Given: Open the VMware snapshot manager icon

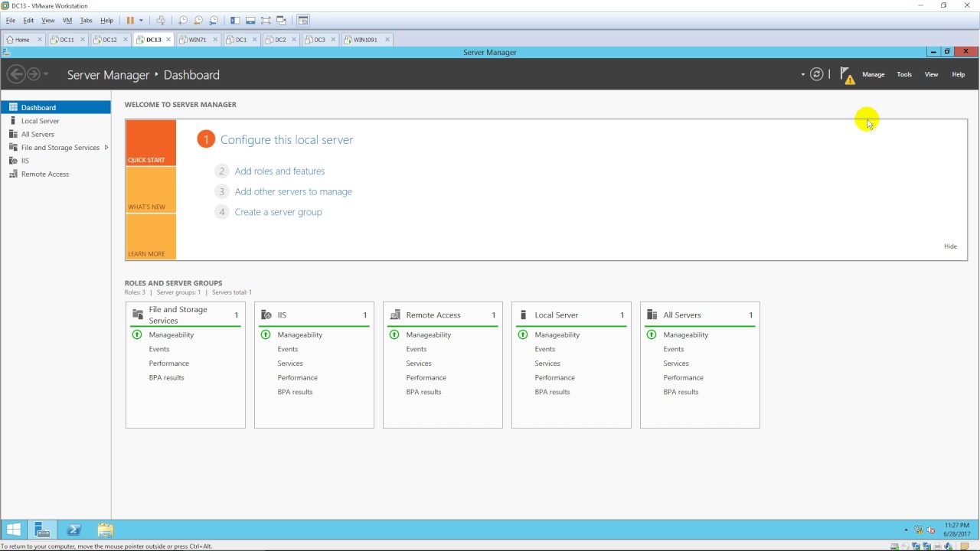Looking at the screenshot, I should pyautogui.click(x=214, y=20).
